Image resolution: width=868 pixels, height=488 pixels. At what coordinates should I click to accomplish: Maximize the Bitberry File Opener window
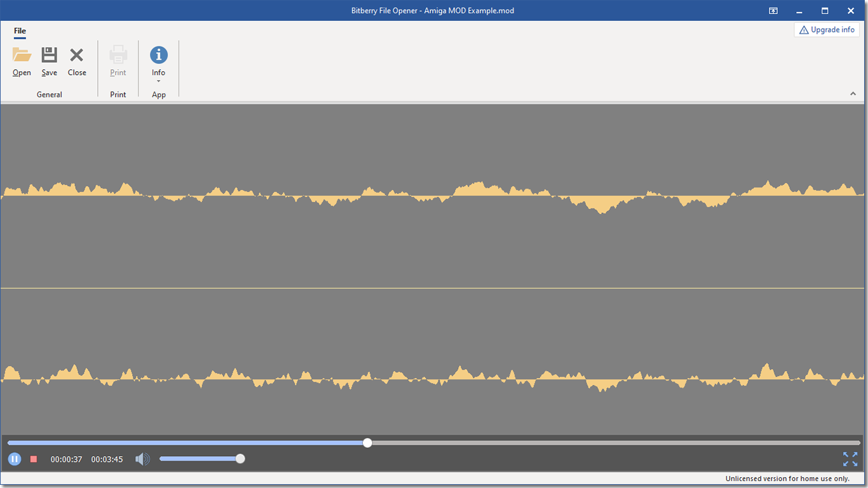pyautogui.click(x=825, y=11)
